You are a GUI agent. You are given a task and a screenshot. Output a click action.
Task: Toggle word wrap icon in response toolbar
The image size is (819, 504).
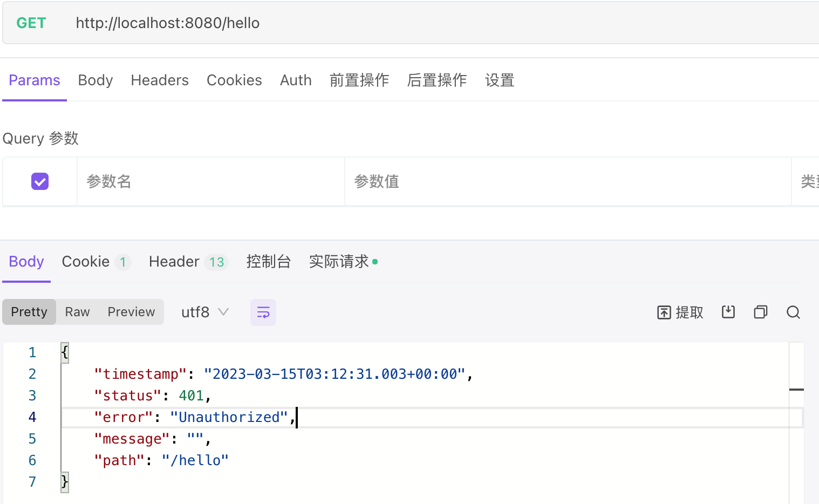[263, 312]
